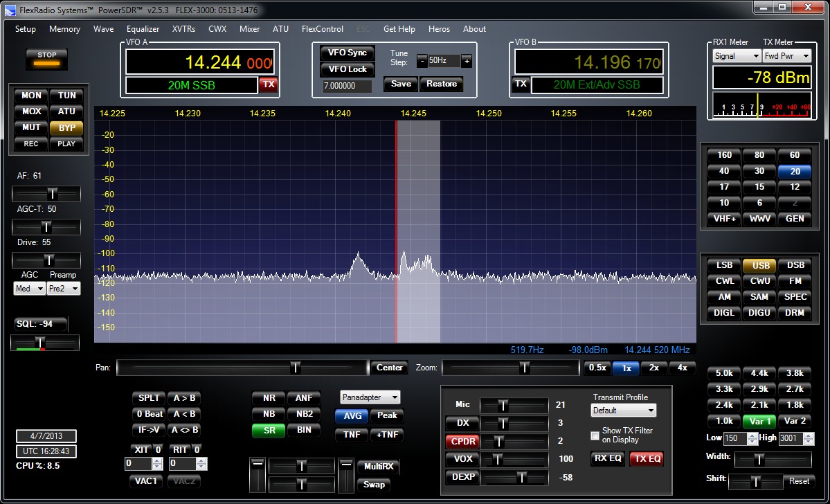Viewport: 830px width, 504px height.
Task: Open the 50Hz Tune Step dropdown
Action: [444, 61]
